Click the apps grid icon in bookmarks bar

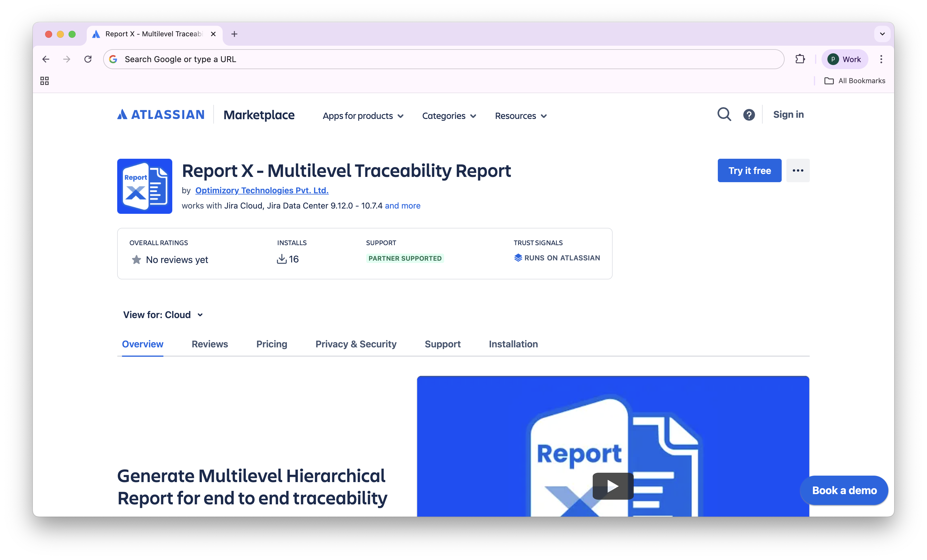tap(45, 81)
